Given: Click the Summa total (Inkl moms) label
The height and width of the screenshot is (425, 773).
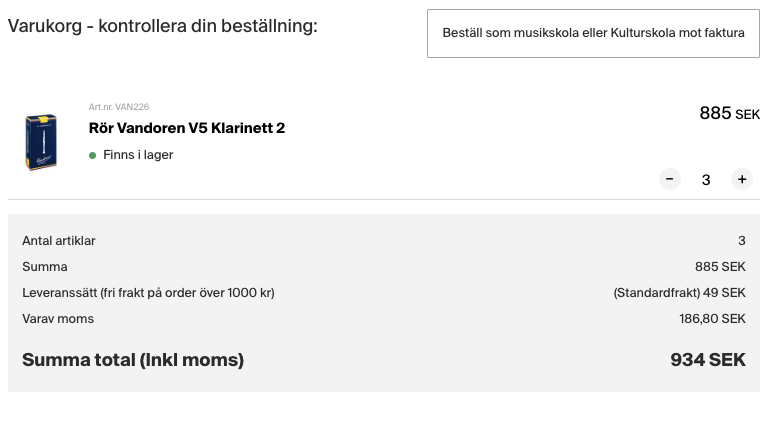Looking at the screenshot, I should 133,360.
